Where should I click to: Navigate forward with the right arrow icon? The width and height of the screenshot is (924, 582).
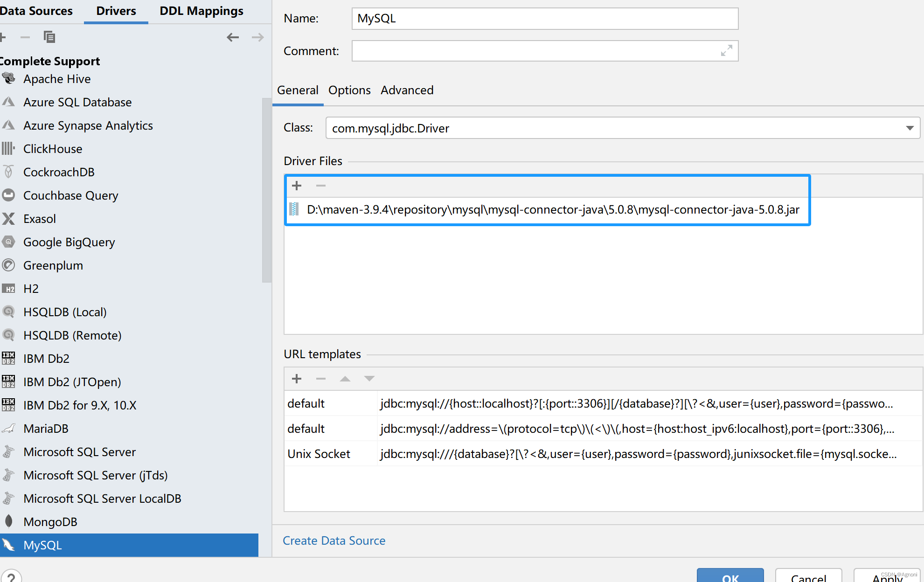[x=257, y=37]
